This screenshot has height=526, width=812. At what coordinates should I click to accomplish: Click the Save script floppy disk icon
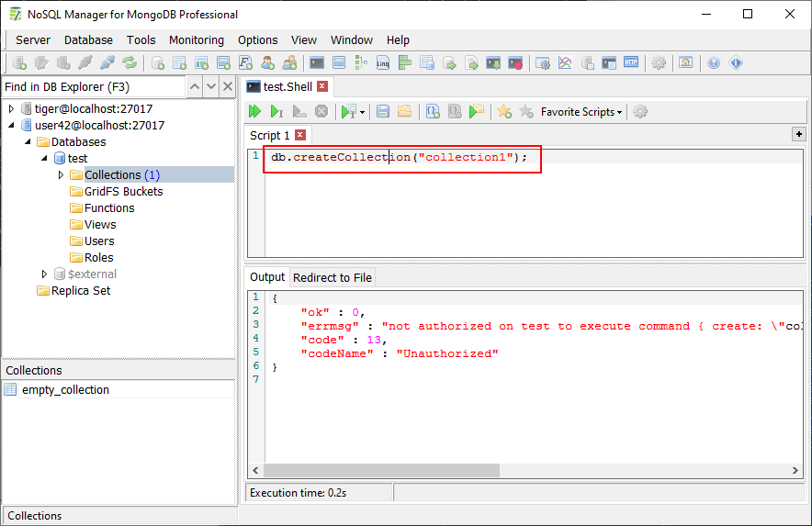click(383, 111)
